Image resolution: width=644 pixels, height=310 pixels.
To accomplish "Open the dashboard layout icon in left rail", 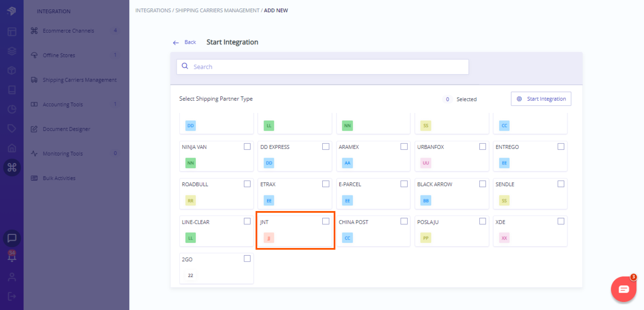I will tap(12, 31).
